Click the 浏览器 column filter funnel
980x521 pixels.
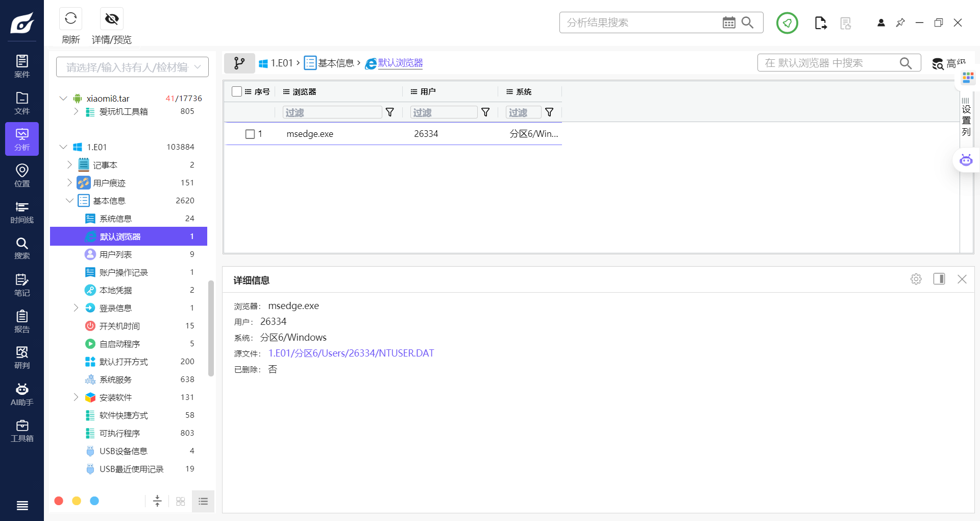[389, 112]
